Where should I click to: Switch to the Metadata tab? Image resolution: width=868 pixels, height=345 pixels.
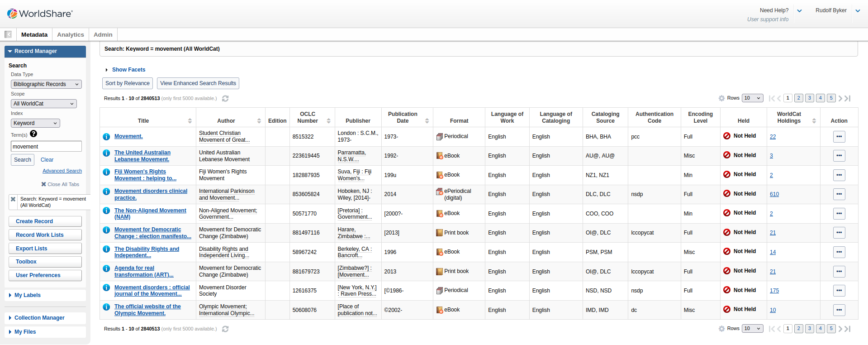pos(34,34)
